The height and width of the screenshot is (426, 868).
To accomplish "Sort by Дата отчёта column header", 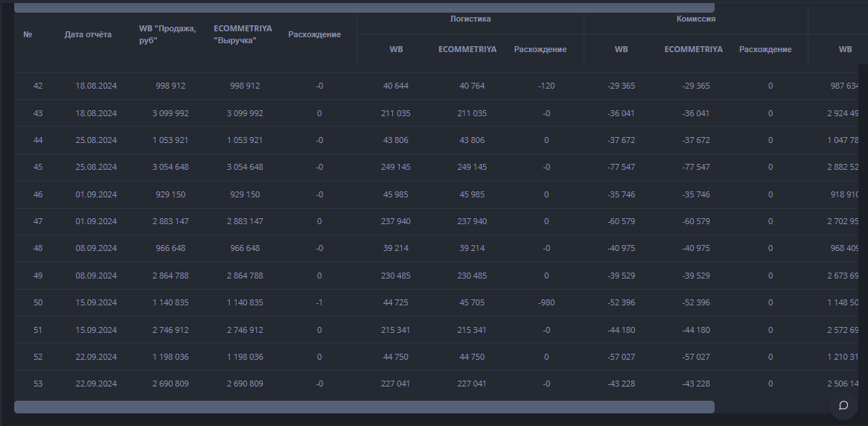I will coord(88,34).
